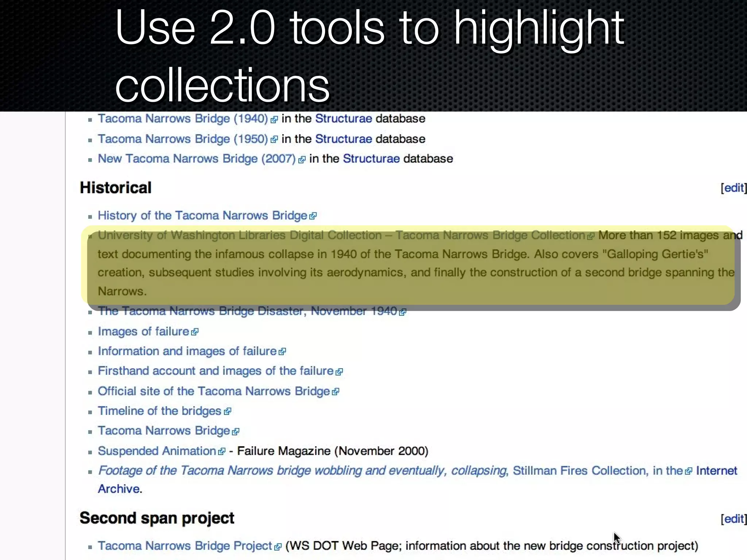
Task: Open Timeline of the bridges link
Action: pyautogui.click(x=159, y=411)
